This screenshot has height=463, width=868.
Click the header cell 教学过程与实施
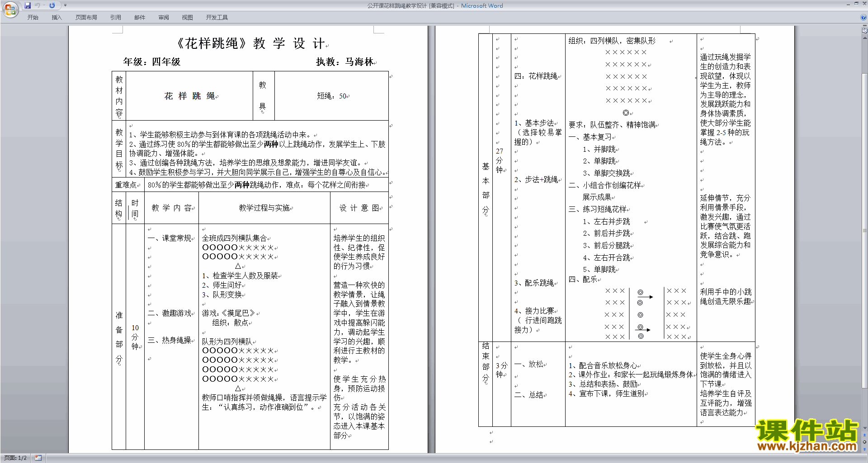(x=264, y=208)
